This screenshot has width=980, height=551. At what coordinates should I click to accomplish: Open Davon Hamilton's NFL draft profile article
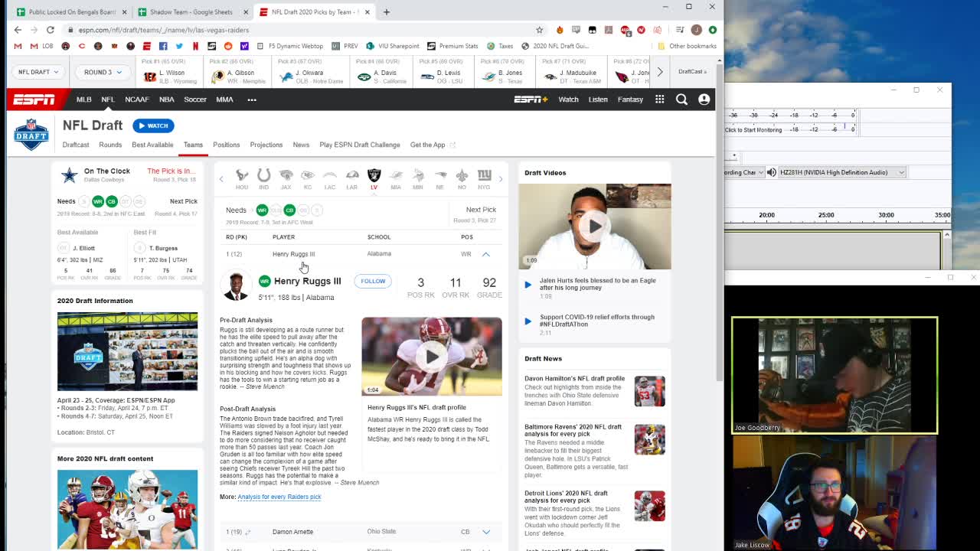(x=574, y=378)
